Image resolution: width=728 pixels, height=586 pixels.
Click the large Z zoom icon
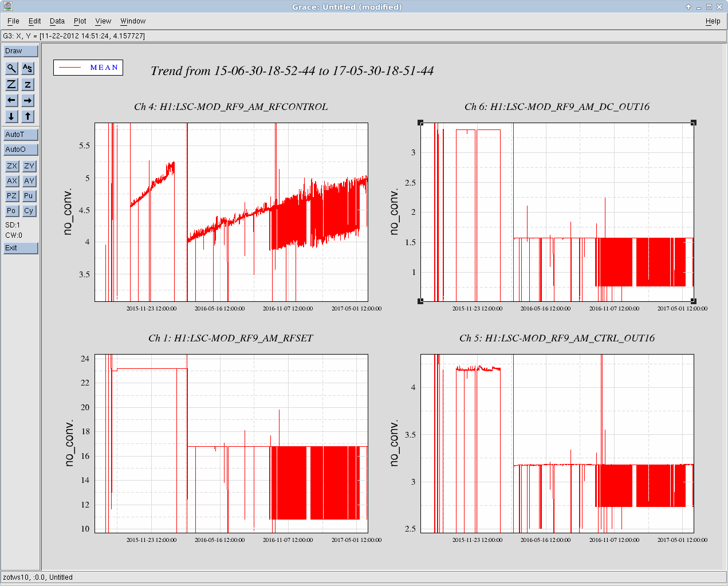[11, 84]
